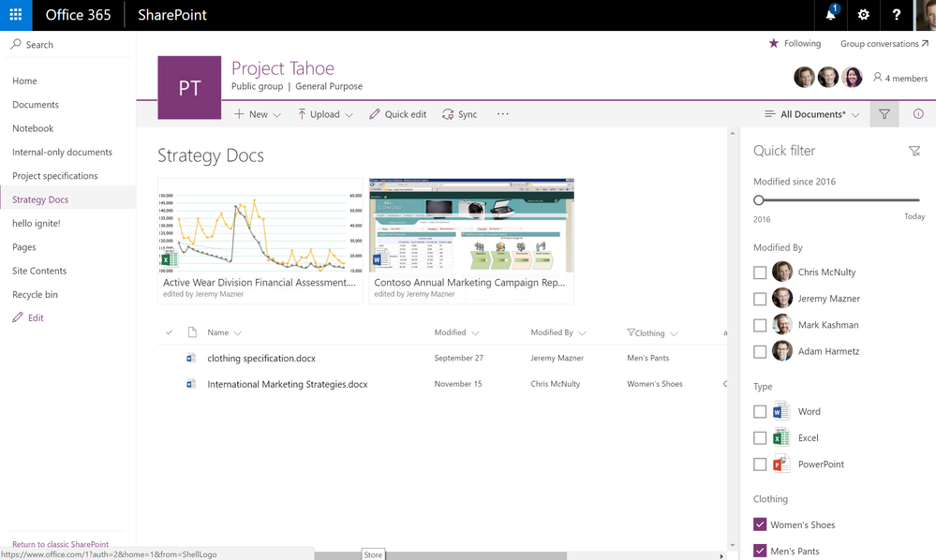The width and height of the screenshot is (936, 560).
Task: Click the select-all checkmark column header
Action: (x=169, y=332)
